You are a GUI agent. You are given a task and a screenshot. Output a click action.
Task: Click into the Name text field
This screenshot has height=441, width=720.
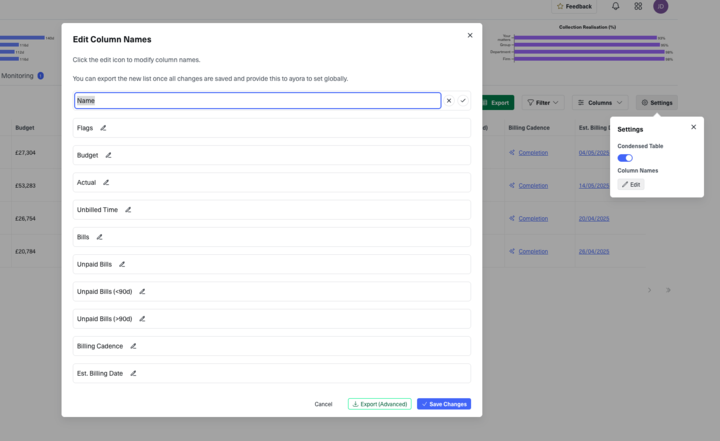click(x=257, y=101)
